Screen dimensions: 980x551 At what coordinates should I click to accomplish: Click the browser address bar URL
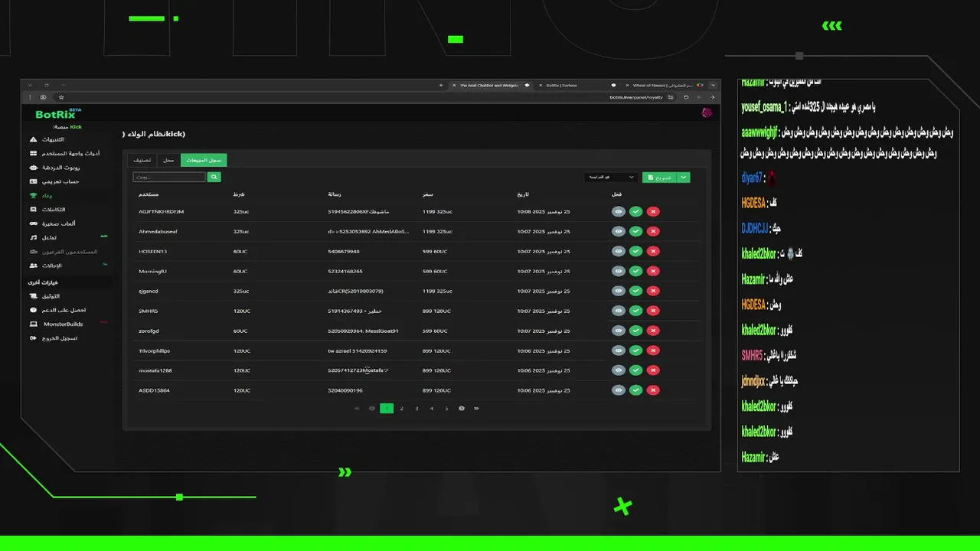[636, 97]
